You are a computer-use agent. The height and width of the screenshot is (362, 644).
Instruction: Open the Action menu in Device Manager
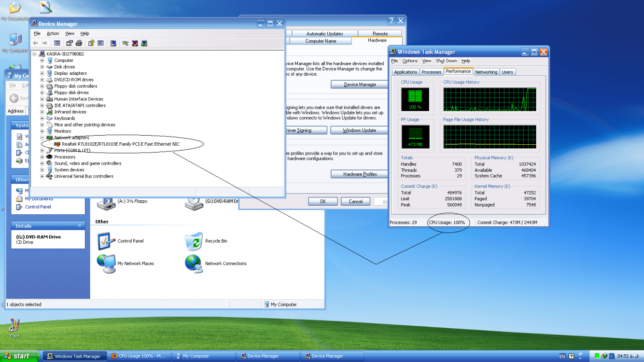pyautogui.click(x=53, y=34)
